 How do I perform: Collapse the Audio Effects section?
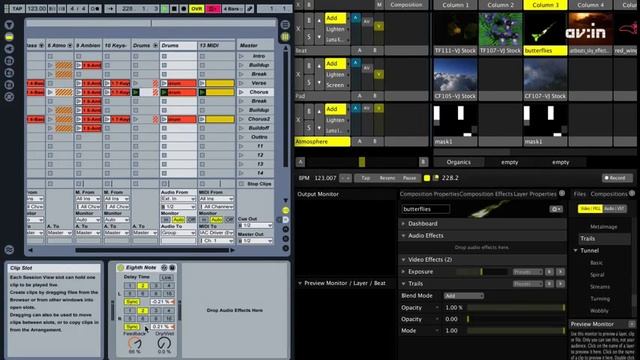pyautogui.click(x=403, y=236)
